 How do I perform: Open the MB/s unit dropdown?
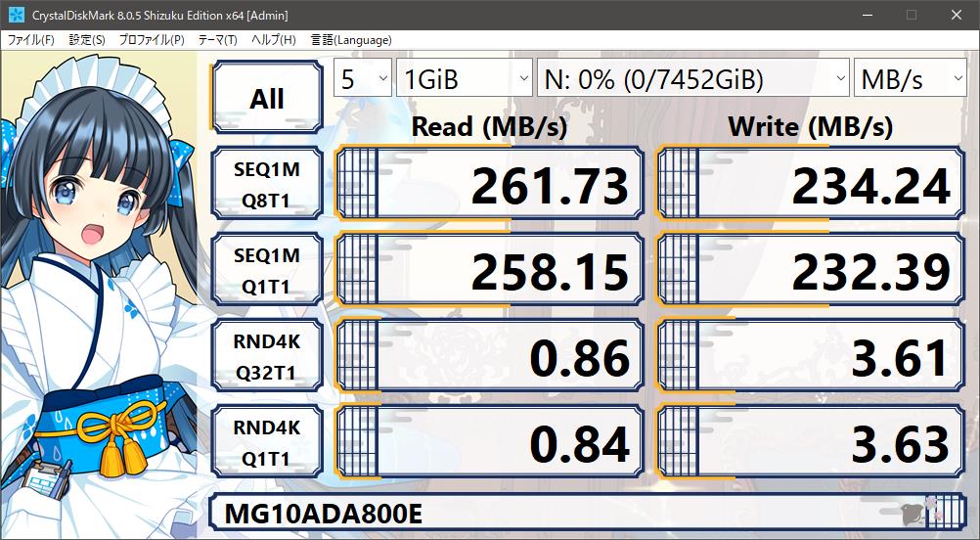click(x=910, y=78)
